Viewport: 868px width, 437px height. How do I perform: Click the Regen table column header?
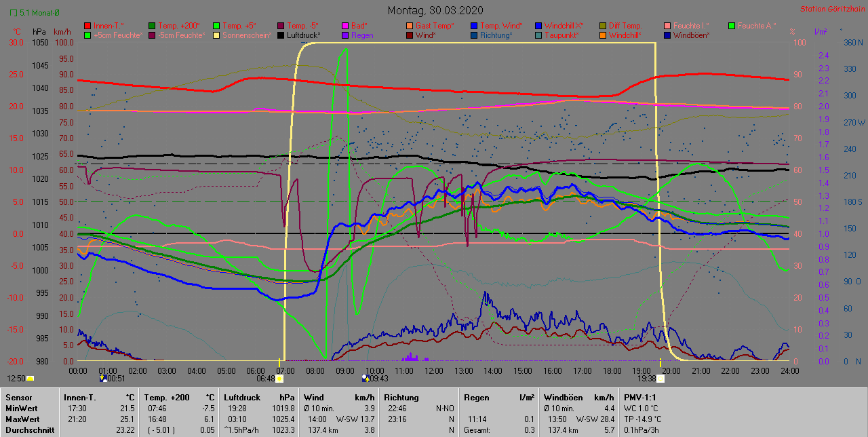click(x=477, y=397)
